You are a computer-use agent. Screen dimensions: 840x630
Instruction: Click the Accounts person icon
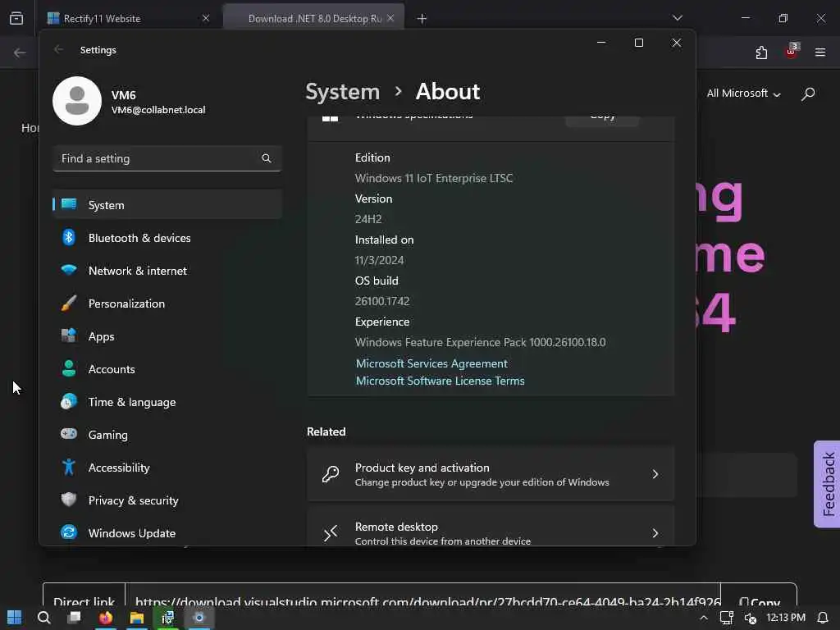point(69,368)
